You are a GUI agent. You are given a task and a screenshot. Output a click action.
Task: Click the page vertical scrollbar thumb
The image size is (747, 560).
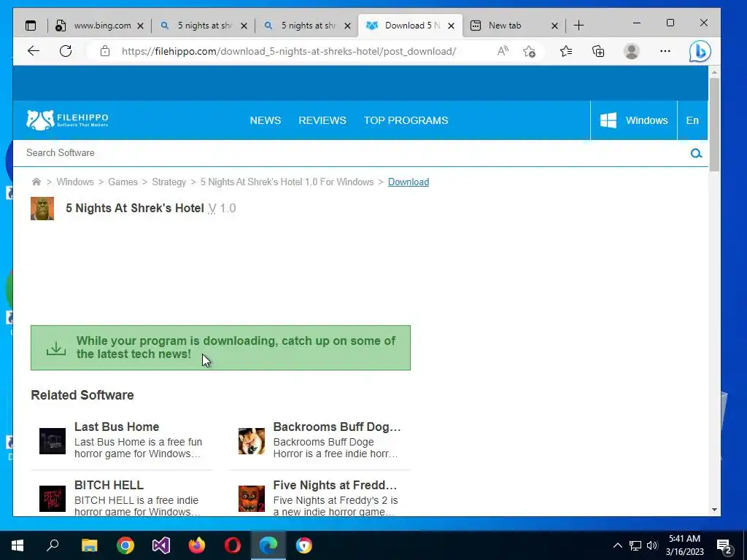(x=714, y=124)
